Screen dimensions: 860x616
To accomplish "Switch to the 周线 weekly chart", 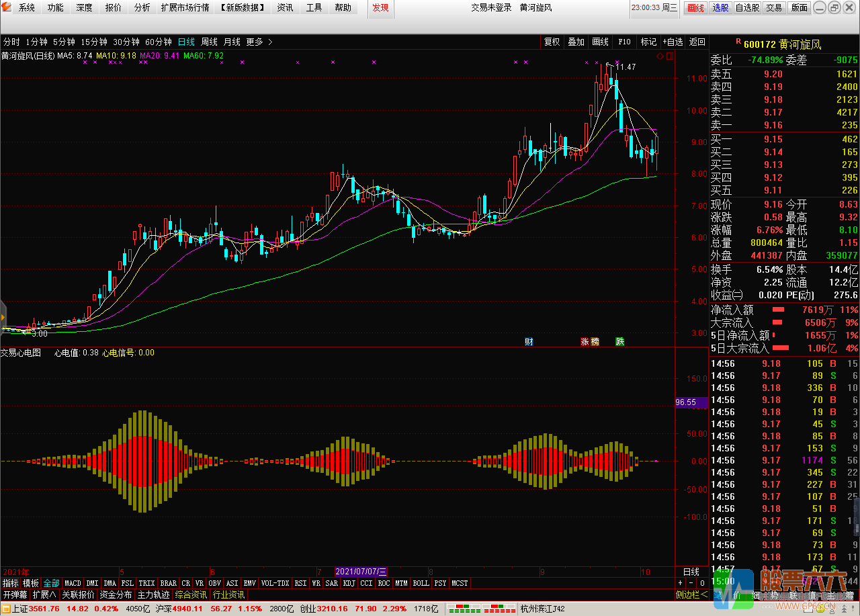I will 209,42.
